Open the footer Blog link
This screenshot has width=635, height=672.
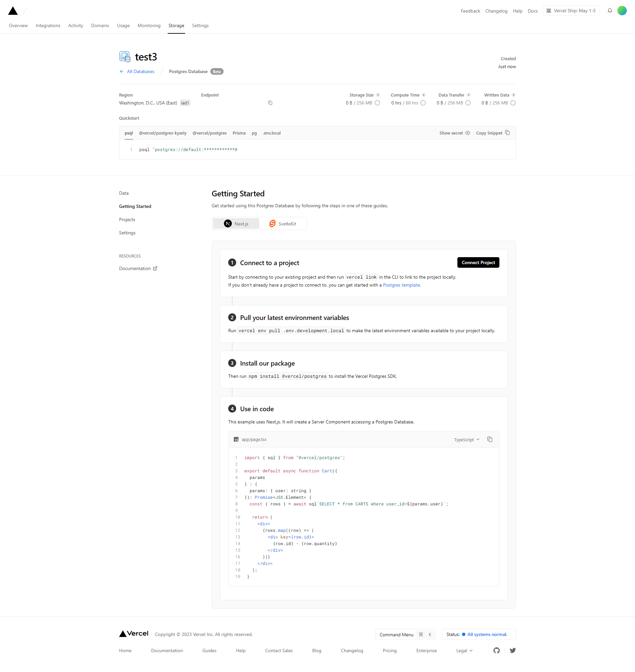[x=317, y=651]
